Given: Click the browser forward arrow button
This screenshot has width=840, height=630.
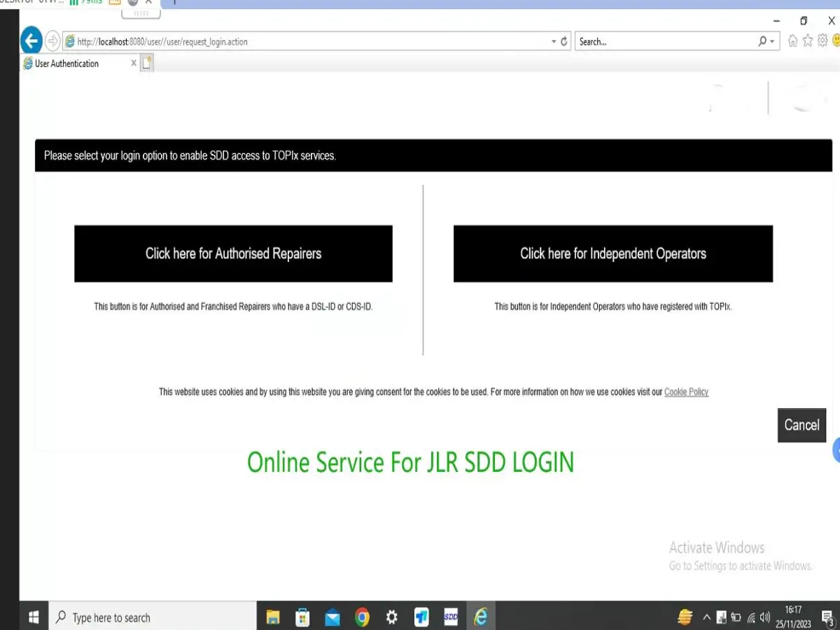Looking at the screenshot, I should coord(52,41).
